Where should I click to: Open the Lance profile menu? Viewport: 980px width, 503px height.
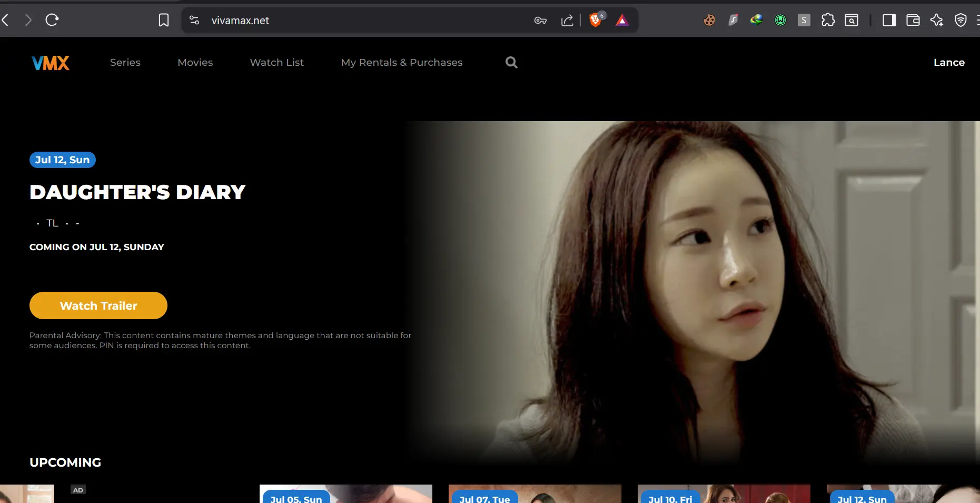(x=949, y=63)
